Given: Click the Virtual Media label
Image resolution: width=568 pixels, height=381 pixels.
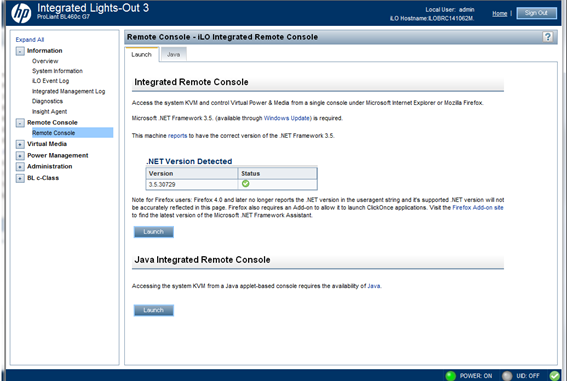Looking at the screenshot, I should point(47,144).
